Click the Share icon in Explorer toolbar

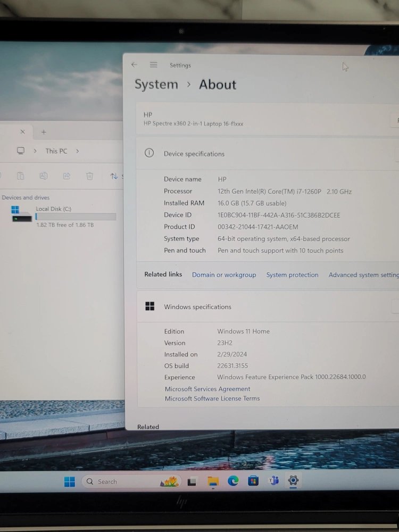(66, 176)
